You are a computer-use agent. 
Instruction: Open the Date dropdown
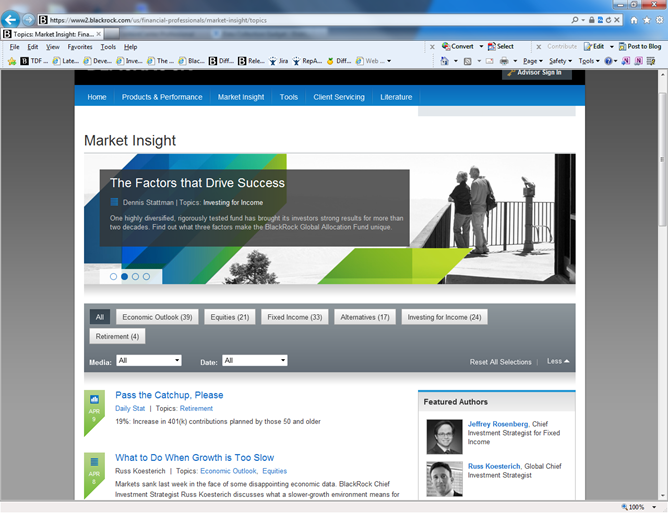click(x=254, y=360)
